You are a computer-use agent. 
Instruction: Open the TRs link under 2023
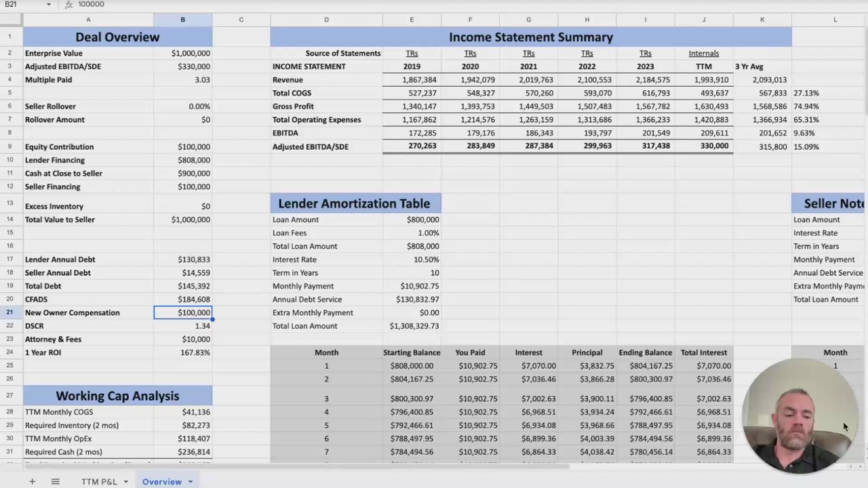click(x=645, y=53)
